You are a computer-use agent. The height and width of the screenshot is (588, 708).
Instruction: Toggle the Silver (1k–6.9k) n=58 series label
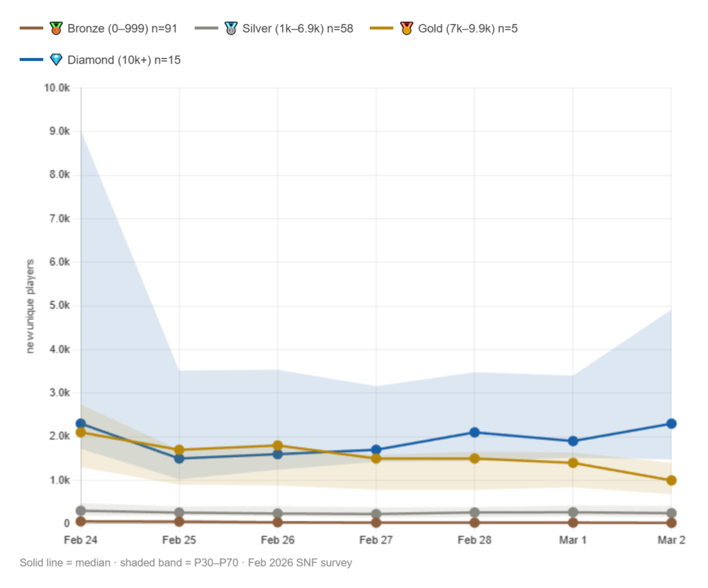coord(297,28)
